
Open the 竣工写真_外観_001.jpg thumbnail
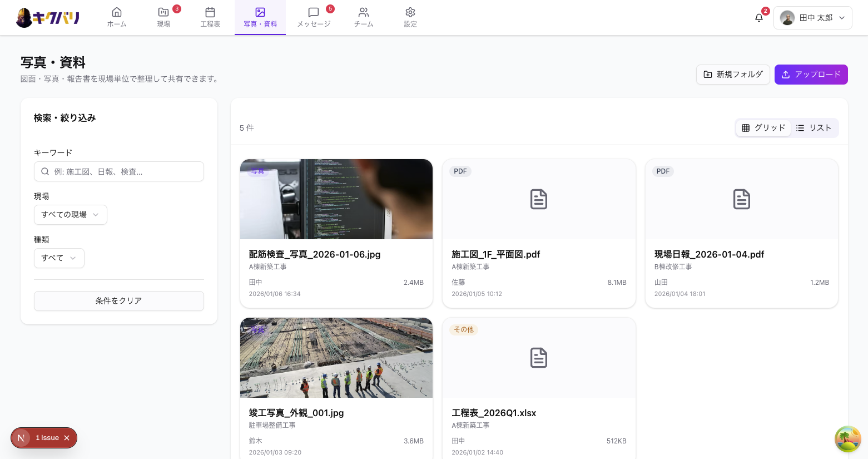[x=336, y=358]
